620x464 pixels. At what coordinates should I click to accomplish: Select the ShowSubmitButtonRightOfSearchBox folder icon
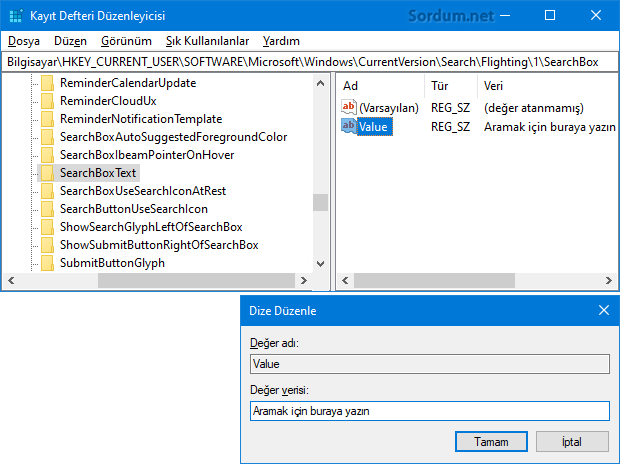pyautogui.click(x=47, y=245)
